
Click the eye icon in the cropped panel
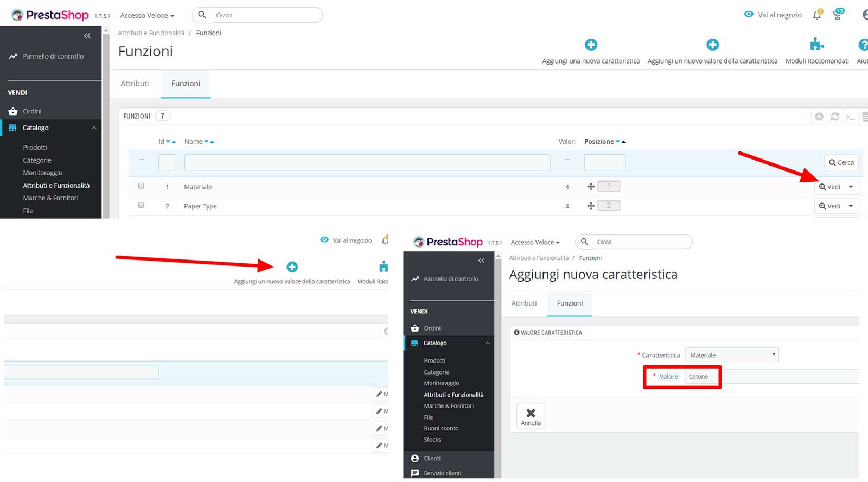324,240
